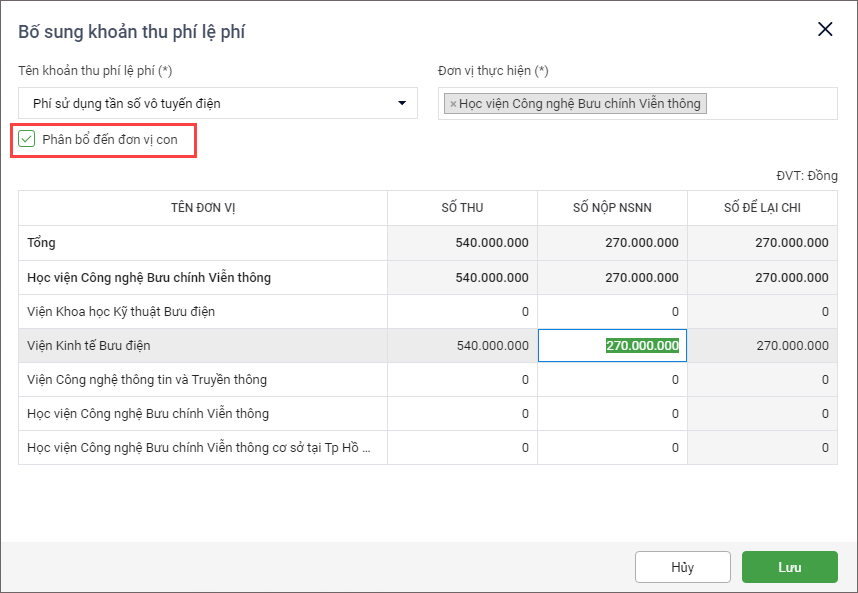Click Số nộp NSNN column header
This screenshot has height=593, width=858.
(x=612, y=208)
